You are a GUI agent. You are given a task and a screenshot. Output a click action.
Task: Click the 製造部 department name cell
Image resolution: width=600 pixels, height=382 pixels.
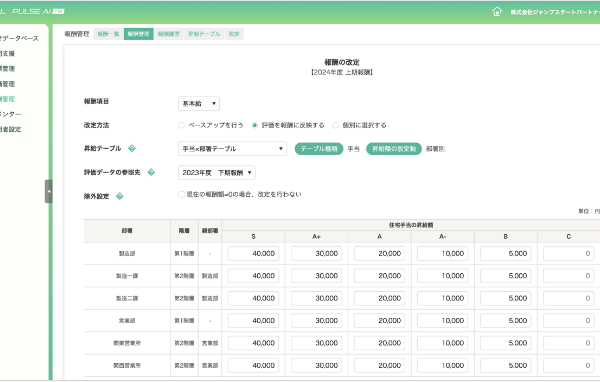click(127, 253)
